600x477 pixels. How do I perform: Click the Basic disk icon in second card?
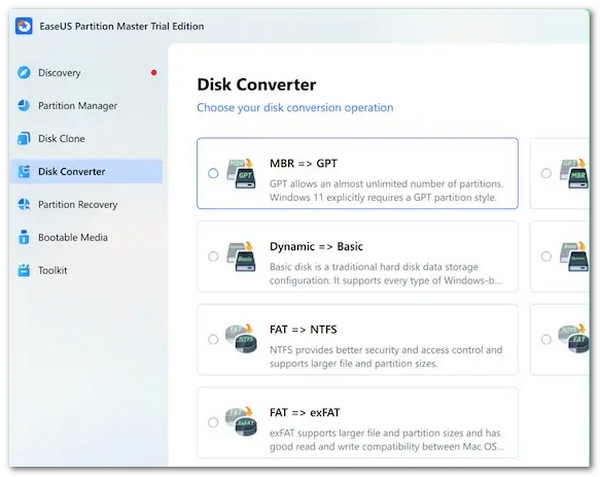click(x=244, y=256)
